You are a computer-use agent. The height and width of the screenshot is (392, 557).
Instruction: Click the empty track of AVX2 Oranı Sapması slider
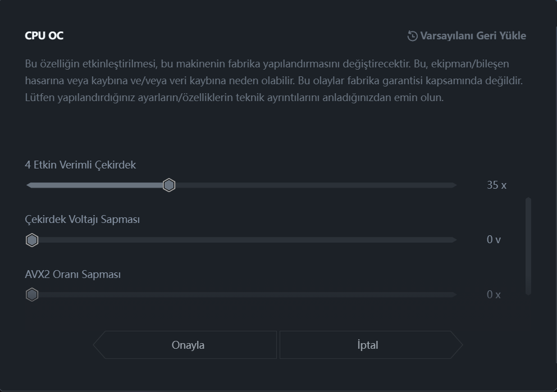tap(248, 295)
